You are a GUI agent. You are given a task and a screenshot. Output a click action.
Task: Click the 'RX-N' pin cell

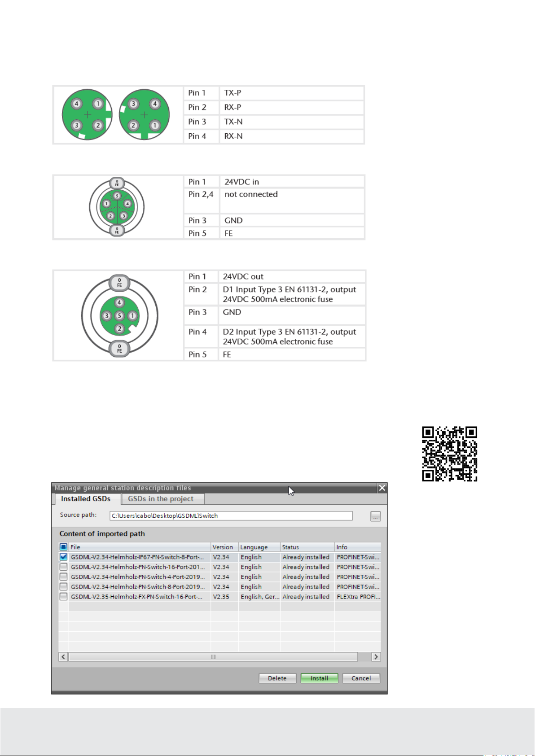click(291, 136)
